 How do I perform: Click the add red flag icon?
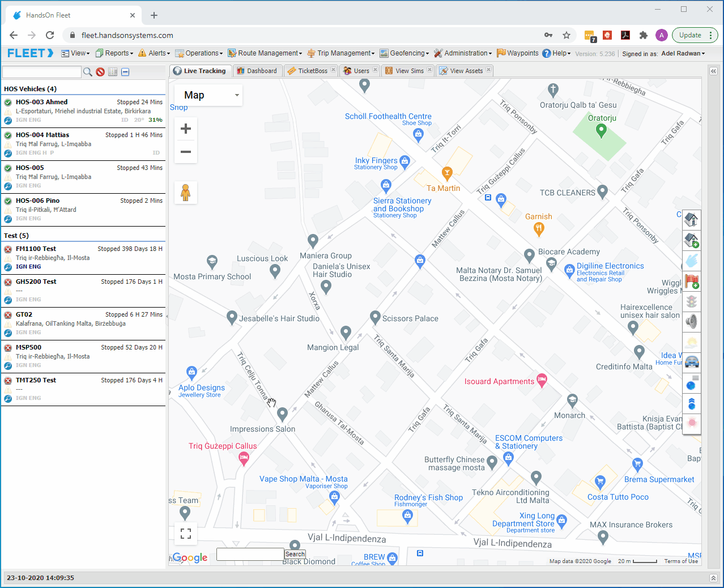point(692,280)
